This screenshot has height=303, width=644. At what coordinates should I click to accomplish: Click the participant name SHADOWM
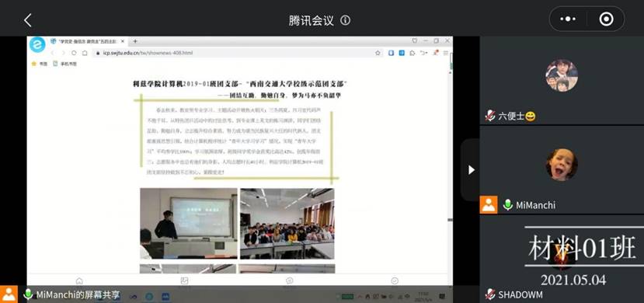(x=520, y=294)
